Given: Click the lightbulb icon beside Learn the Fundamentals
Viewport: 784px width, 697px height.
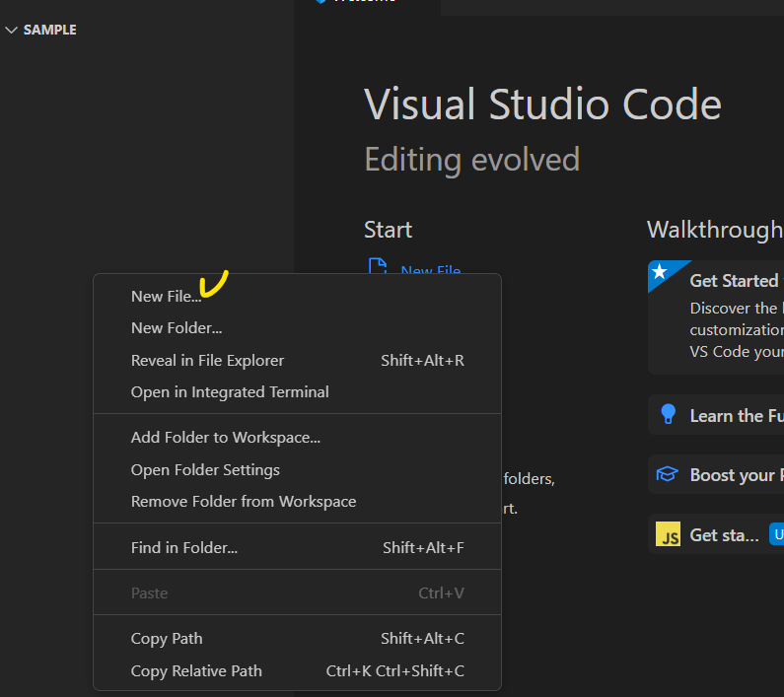Looking at the screenshot, I should coord(668,414).
